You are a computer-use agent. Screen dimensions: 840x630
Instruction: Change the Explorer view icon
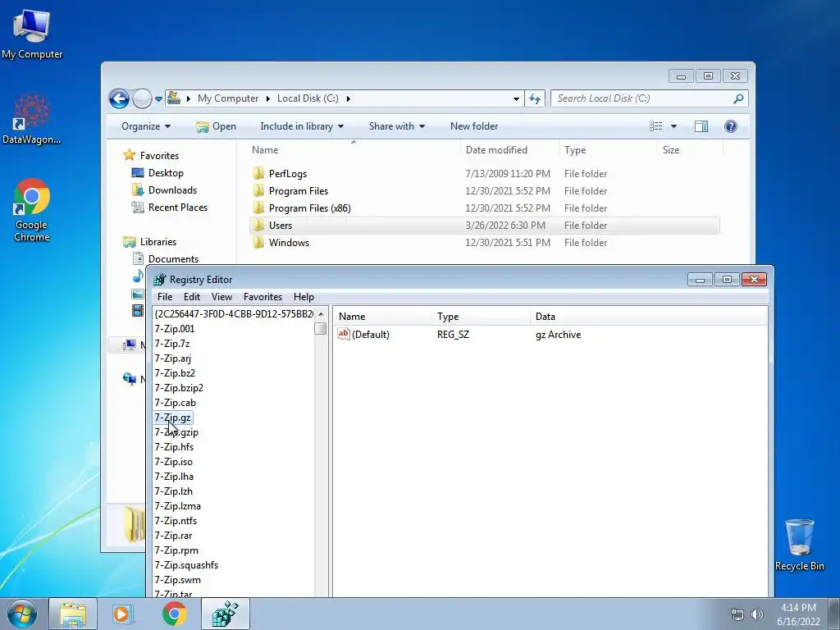(655, 126)
